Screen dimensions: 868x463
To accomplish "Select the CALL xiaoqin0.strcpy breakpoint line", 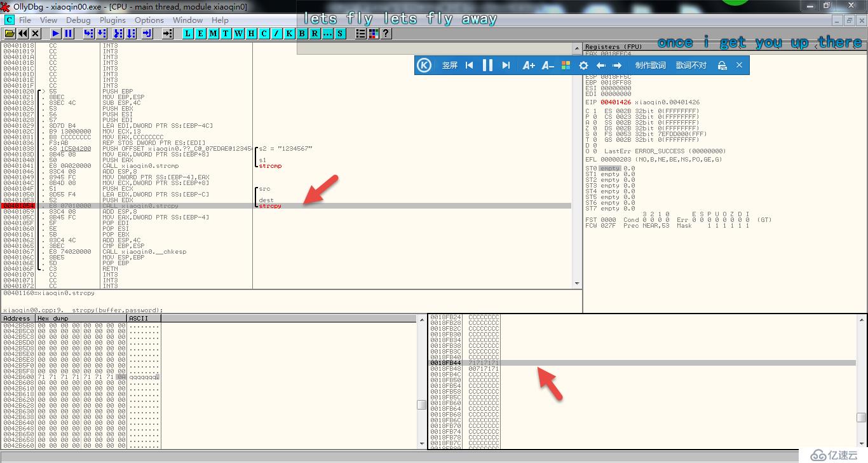I will coord(286,206).
